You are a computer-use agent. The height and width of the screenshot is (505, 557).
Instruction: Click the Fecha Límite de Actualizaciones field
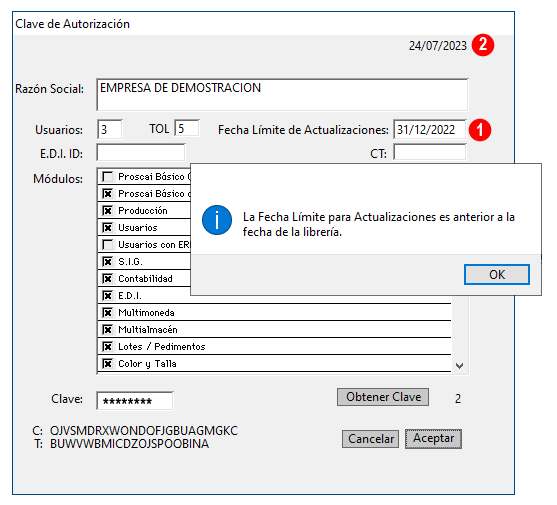(x=429, y=129)
